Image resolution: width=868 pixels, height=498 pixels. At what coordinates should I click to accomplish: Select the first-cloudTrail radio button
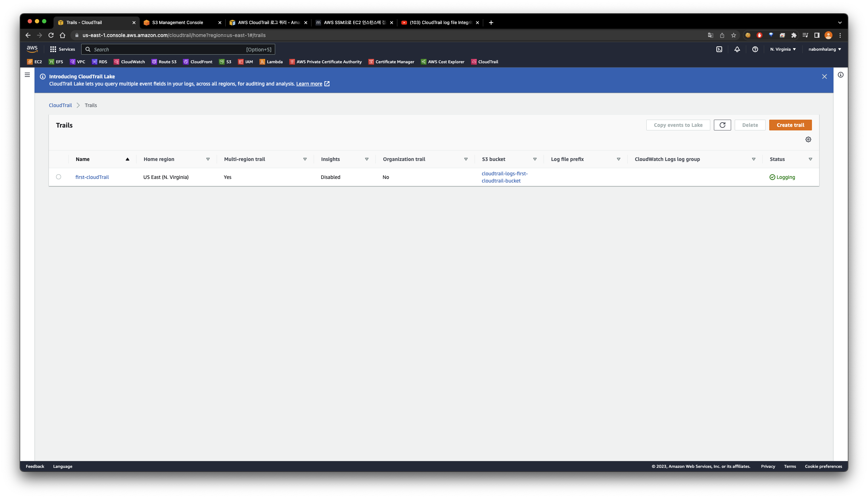pyautogui.click(x=59, y=177)
